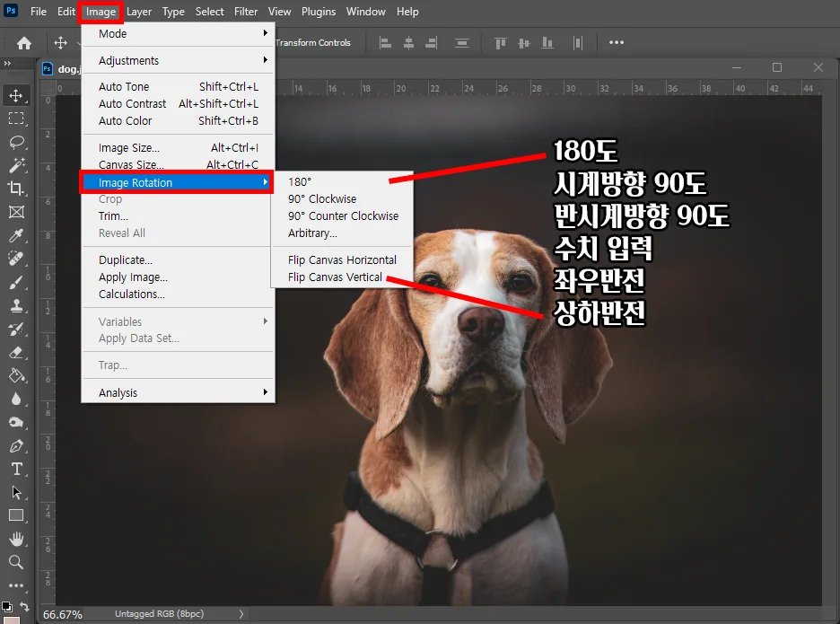Screen dimensions: 840x624
Task: Select the Magic Wand tool
Action: tap(16, 165)
